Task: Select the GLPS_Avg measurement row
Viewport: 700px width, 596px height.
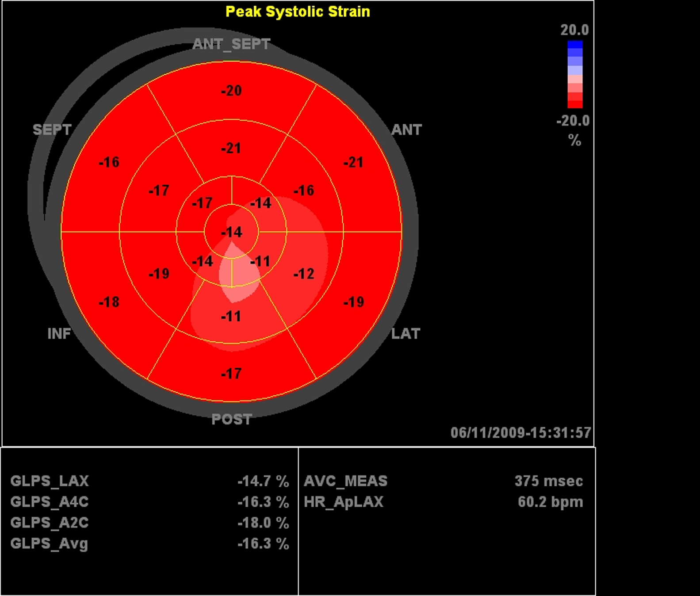Action: pyautogui.click(x=149, y=543)
